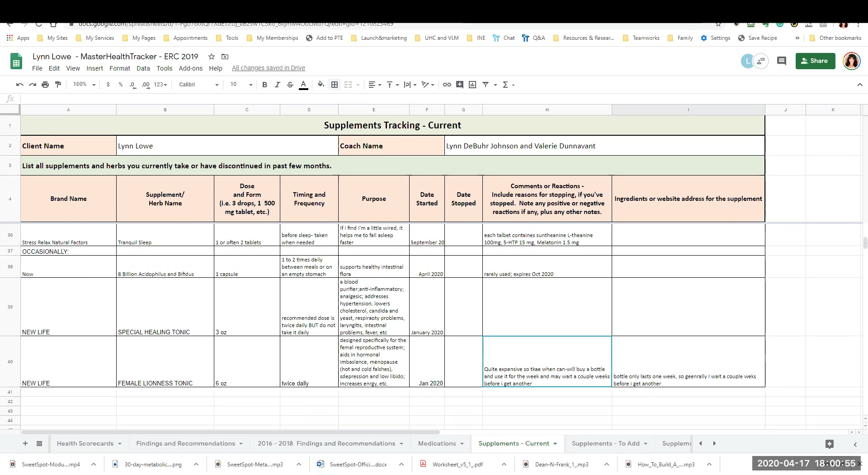Insert a chart from the toolbar
868x475 pixels.
472,85
